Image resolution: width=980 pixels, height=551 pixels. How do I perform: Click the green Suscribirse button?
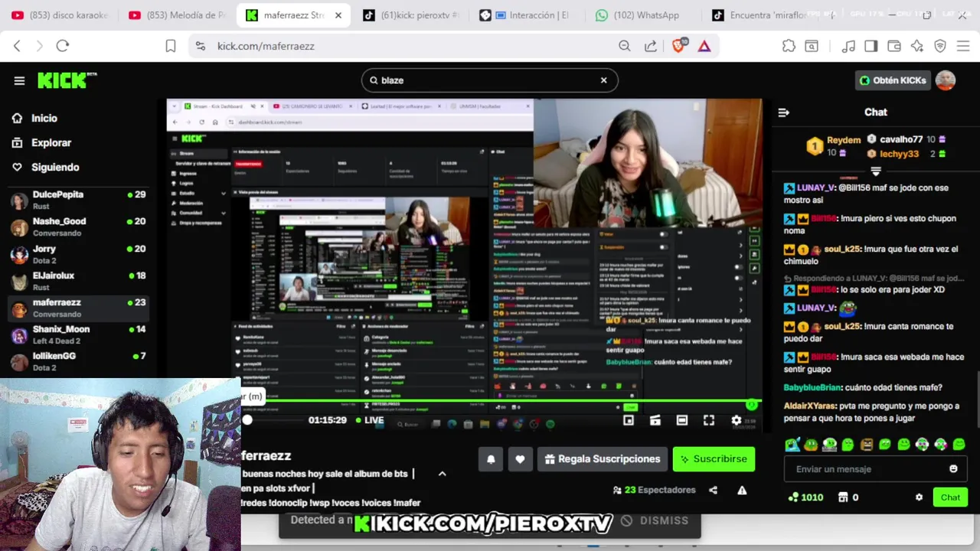[714, 459]
